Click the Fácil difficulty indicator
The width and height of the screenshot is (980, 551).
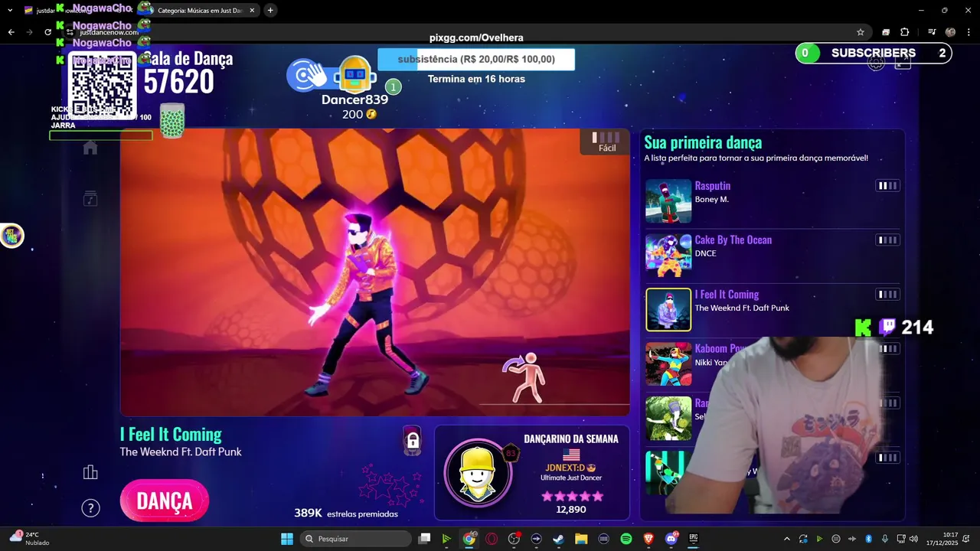click(606, 142)
